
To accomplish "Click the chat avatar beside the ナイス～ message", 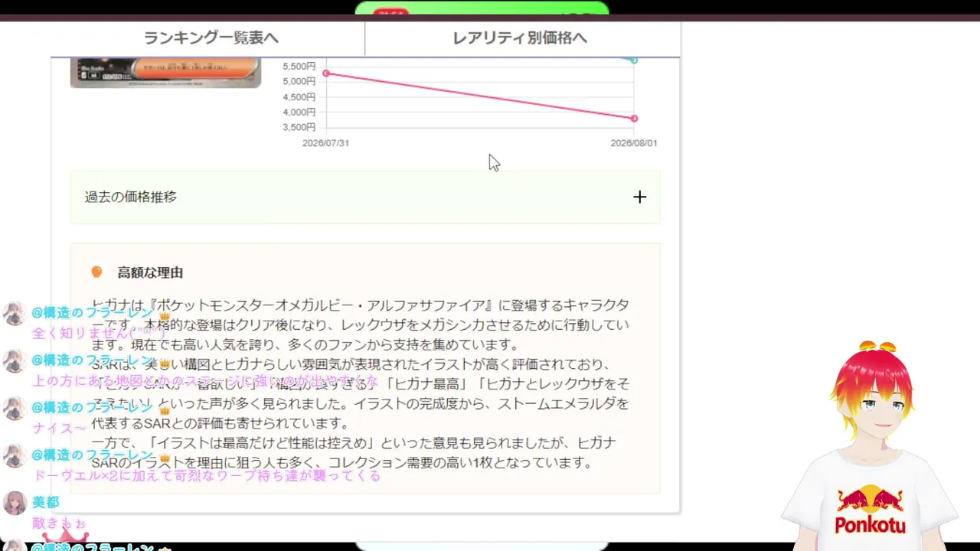I will (x=15, y=408).
